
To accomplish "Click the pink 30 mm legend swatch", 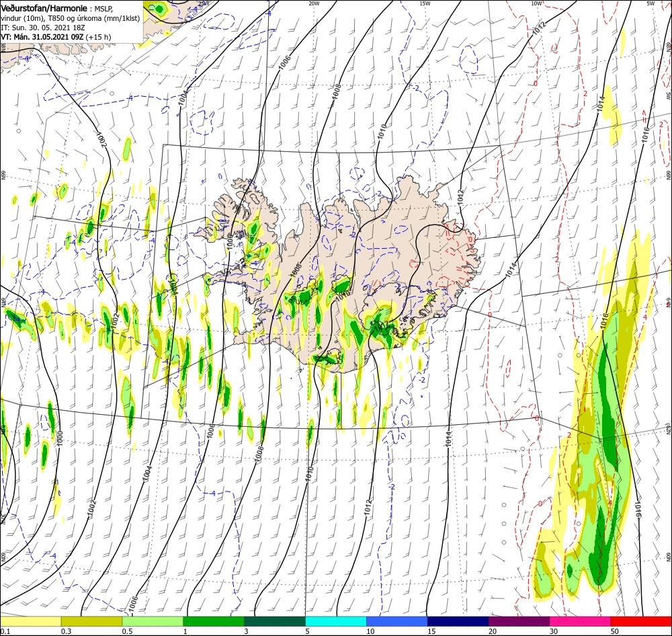I will (x=580, y=621).
